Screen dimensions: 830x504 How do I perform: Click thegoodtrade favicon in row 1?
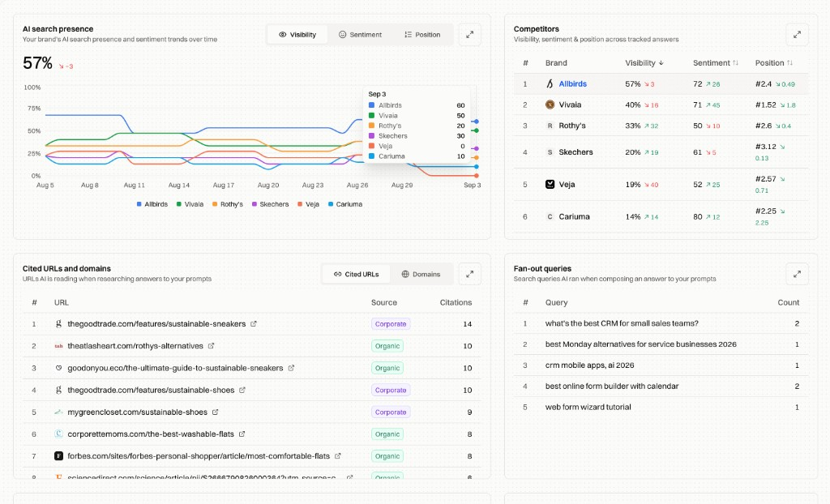(58, 324)
